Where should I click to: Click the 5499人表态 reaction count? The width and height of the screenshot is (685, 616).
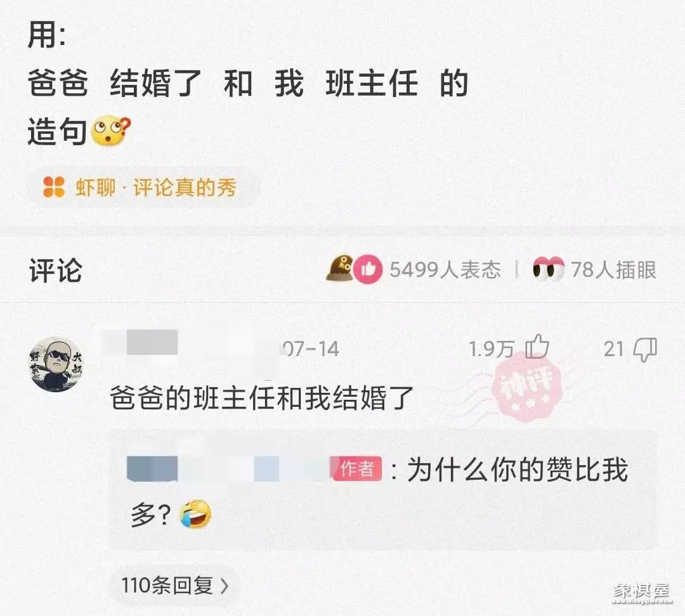pos(445,269)
